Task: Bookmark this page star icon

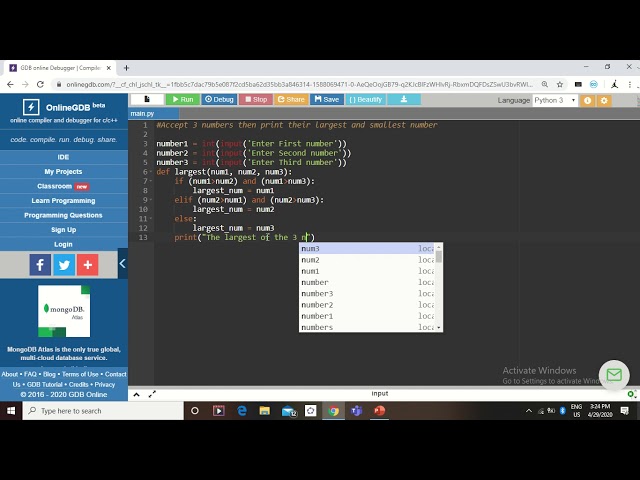Action: pos(560,84)
